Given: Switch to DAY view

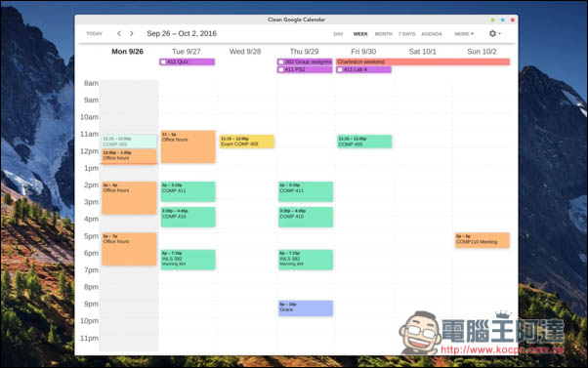Looking at the screenshot, I should (338, 34).
